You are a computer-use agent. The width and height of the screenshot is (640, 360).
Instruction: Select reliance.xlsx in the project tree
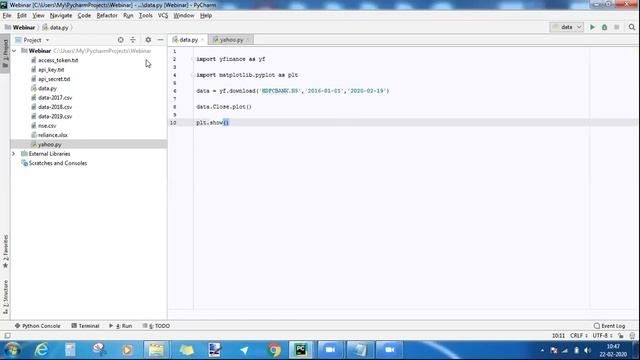click(x=53, y=135)
